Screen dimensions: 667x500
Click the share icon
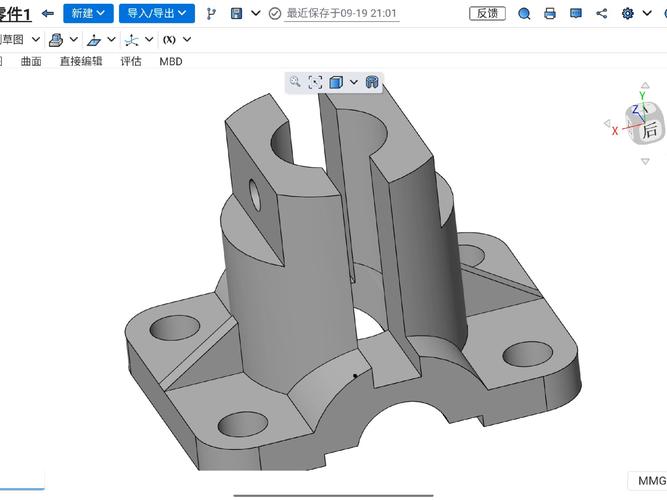pos(601,14)
